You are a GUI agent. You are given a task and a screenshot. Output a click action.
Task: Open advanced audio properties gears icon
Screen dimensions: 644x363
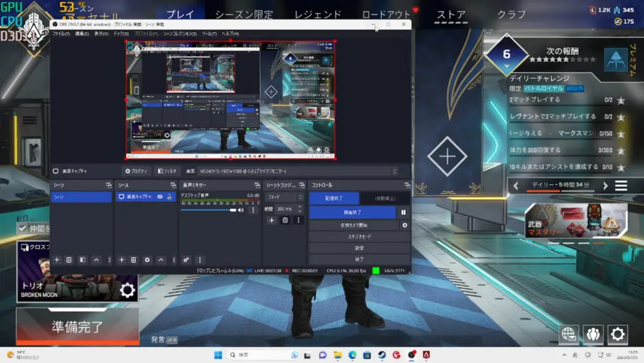186,260
